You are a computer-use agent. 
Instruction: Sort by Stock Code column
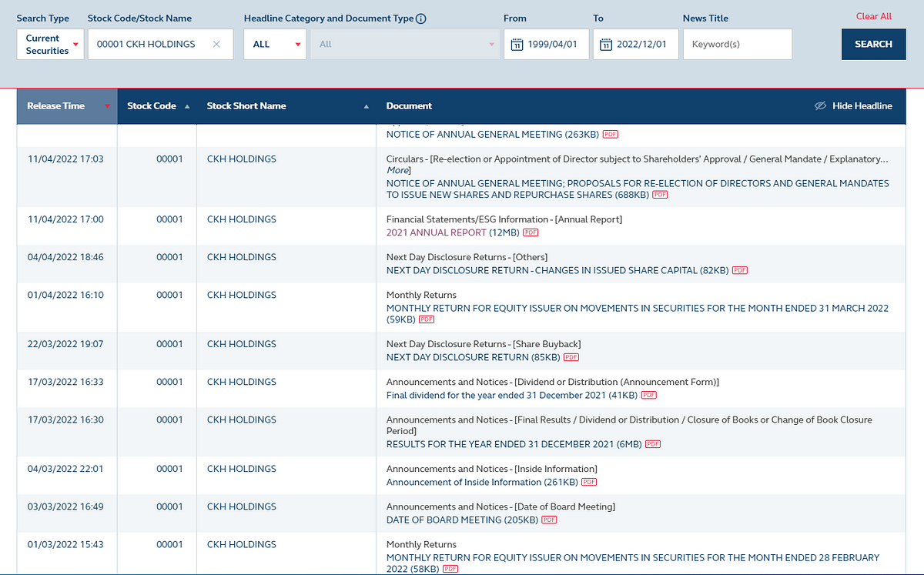157,106
